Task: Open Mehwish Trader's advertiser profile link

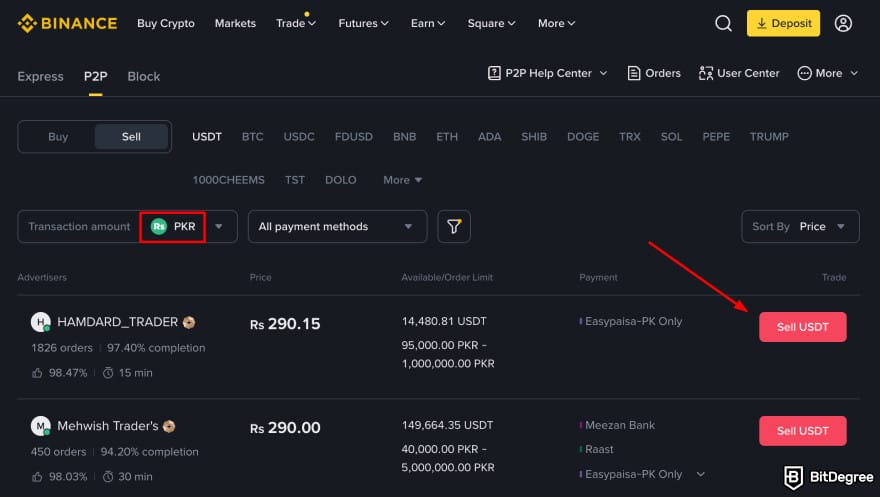Action: (x=108, y=426)
